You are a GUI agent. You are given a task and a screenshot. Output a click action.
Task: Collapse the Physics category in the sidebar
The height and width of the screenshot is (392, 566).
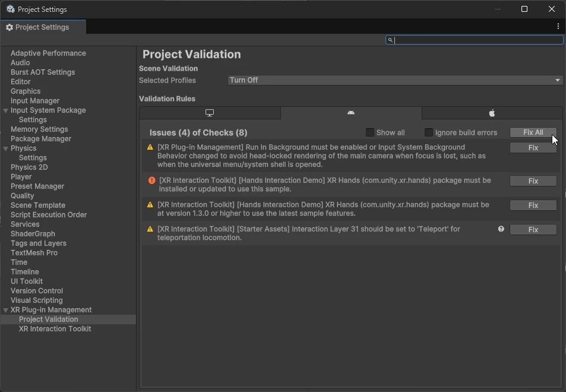coord(5,148)
